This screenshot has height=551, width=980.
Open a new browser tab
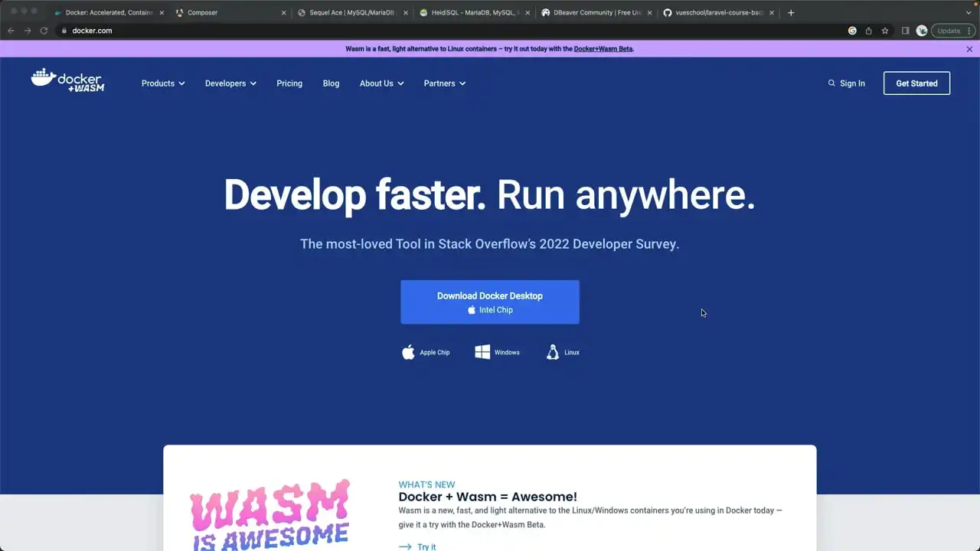[x=791, y=12]
